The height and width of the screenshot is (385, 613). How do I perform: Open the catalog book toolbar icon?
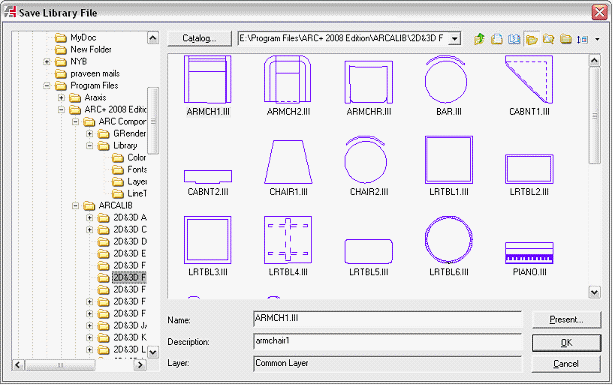pyautogui.click(x=514, y=39)
